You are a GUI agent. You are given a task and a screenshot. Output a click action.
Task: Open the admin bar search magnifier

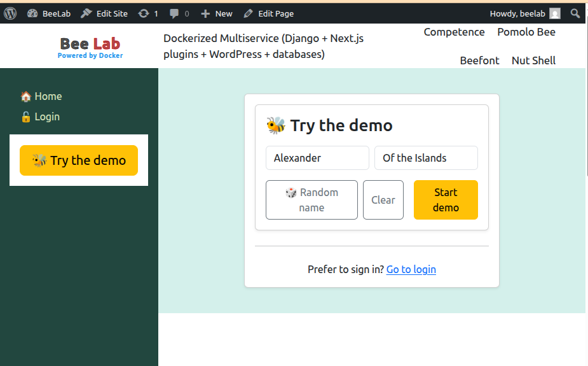575,13
